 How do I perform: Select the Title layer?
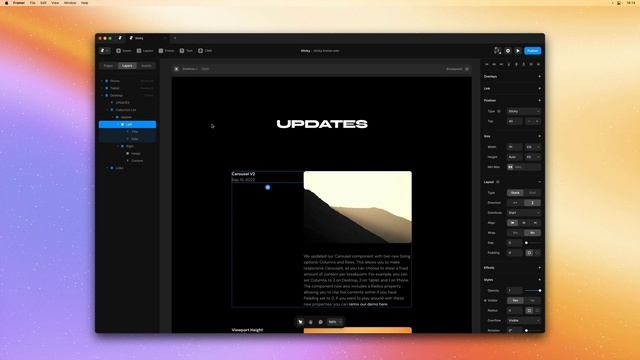127,131
